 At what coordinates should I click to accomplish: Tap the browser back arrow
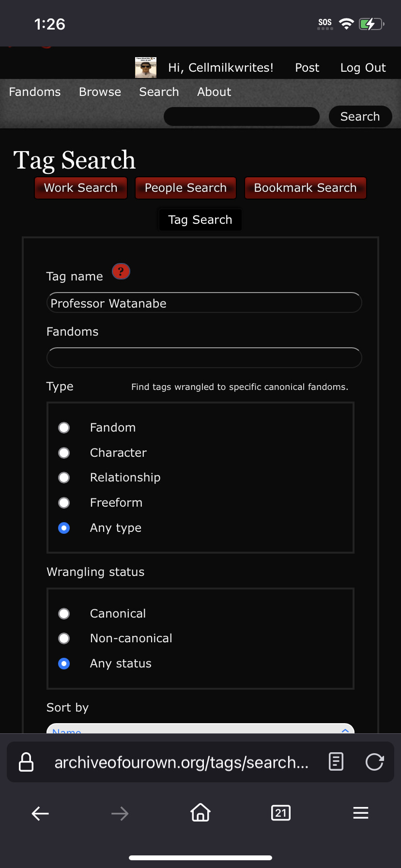40,813
